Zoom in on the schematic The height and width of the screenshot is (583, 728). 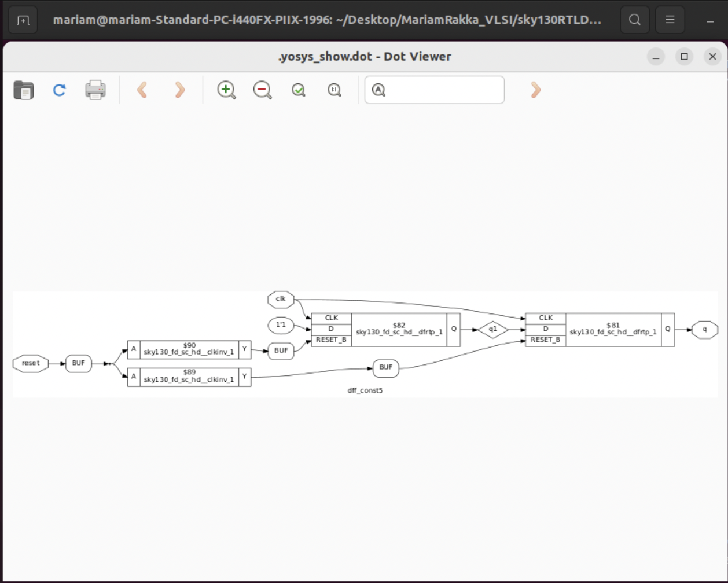pos(226,90)
